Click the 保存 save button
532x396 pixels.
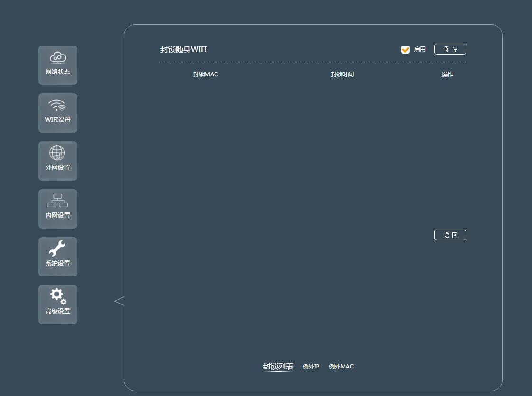coord(450,49)
